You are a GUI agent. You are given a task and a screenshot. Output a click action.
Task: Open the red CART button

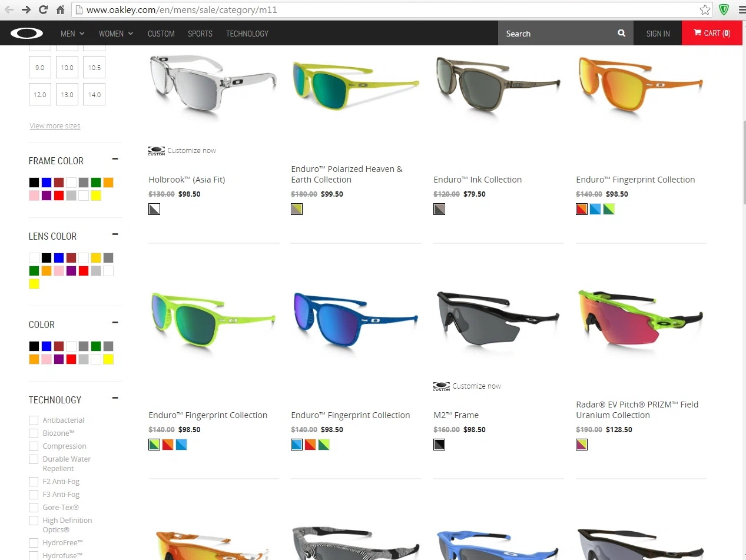(x=712, y=34)
